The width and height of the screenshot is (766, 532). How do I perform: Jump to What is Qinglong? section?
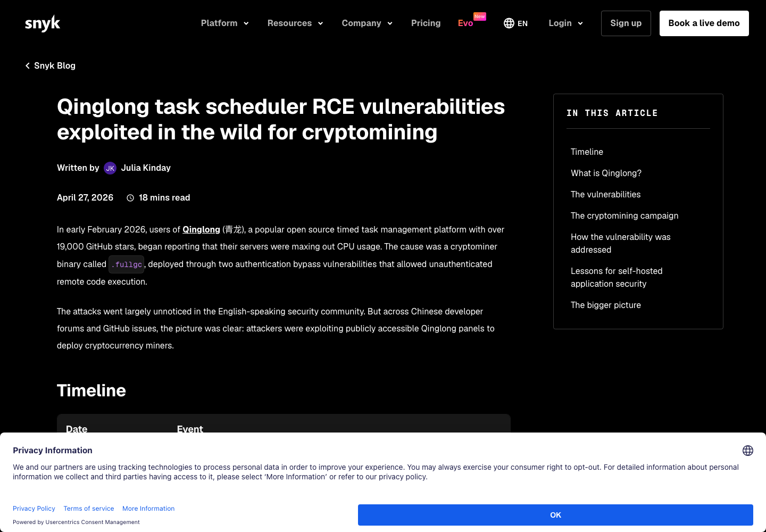click(x=606, y=173)
